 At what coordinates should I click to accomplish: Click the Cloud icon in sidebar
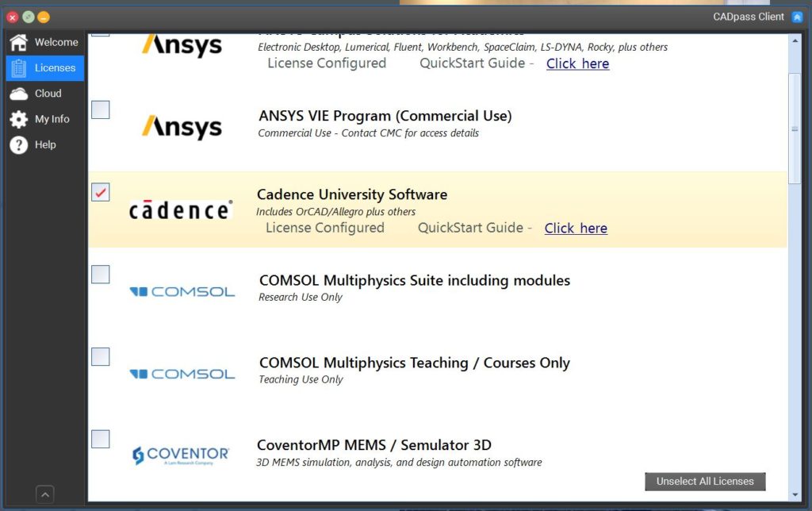pos(18,94)
